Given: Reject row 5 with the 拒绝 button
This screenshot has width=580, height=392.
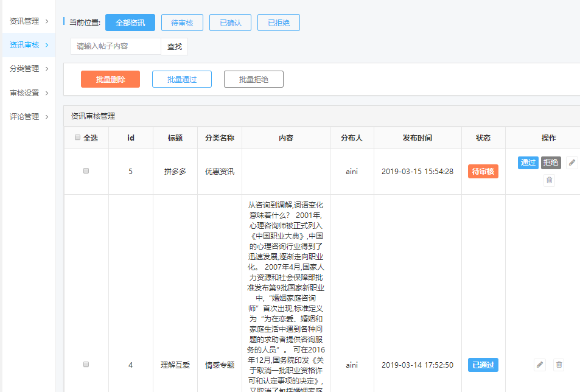Looking at the screenshot, I should pyautogui.click(x=551, y=163).
